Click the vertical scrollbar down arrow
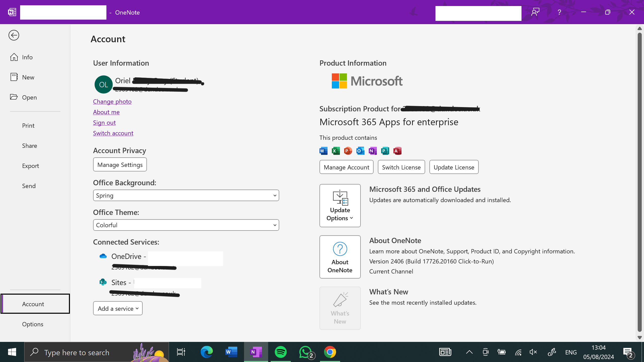Viewport: 644px width, 362px height. click(639, 338)
